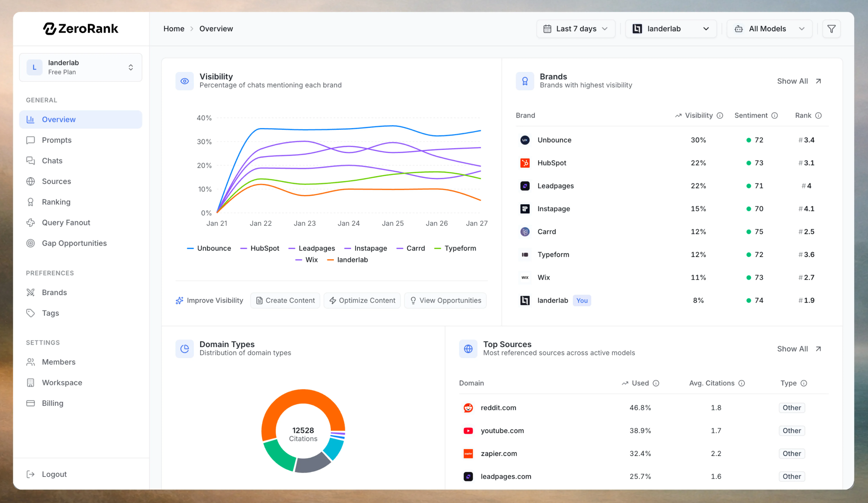Click the landerlab logo in Brands table

(525, 300)
